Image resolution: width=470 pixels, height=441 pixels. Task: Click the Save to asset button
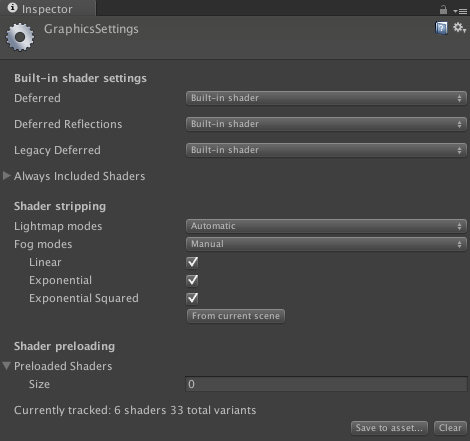tap(389, 428)
